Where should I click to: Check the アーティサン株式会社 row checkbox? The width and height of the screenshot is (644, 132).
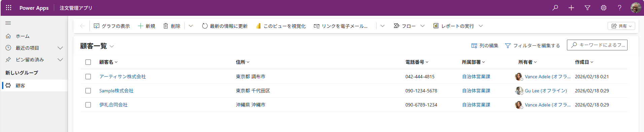click(x=88, y=77)
